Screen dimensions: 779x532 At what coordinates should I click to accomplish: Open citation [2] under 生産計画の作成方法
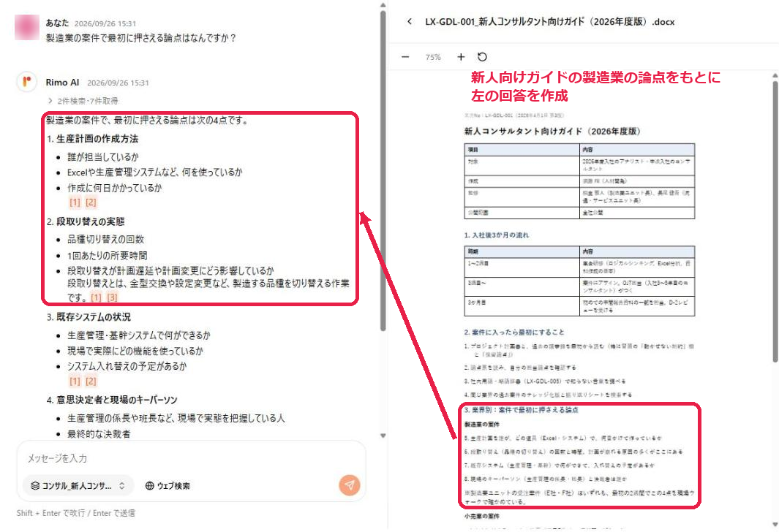[91, 202]
